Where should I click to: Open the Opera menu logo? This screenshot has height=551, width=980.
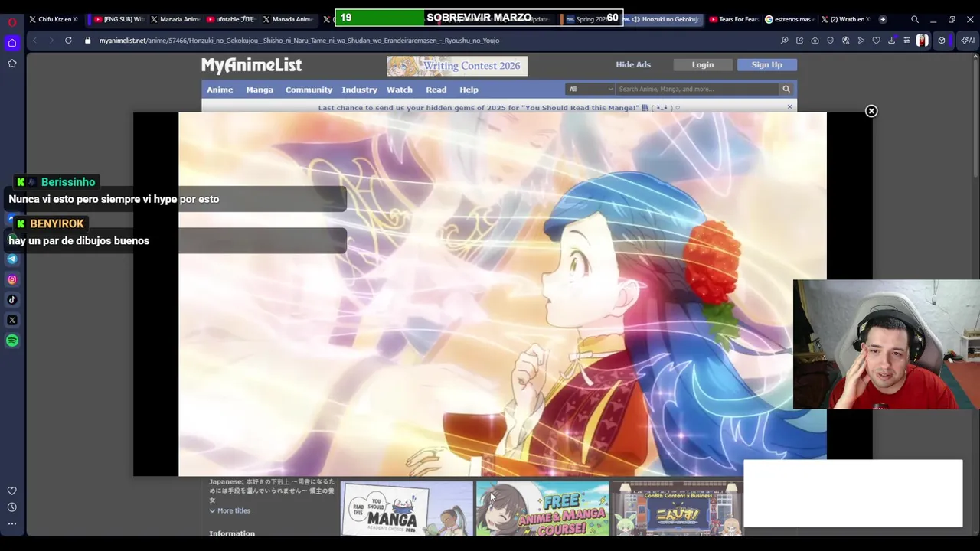coord(12,22)
